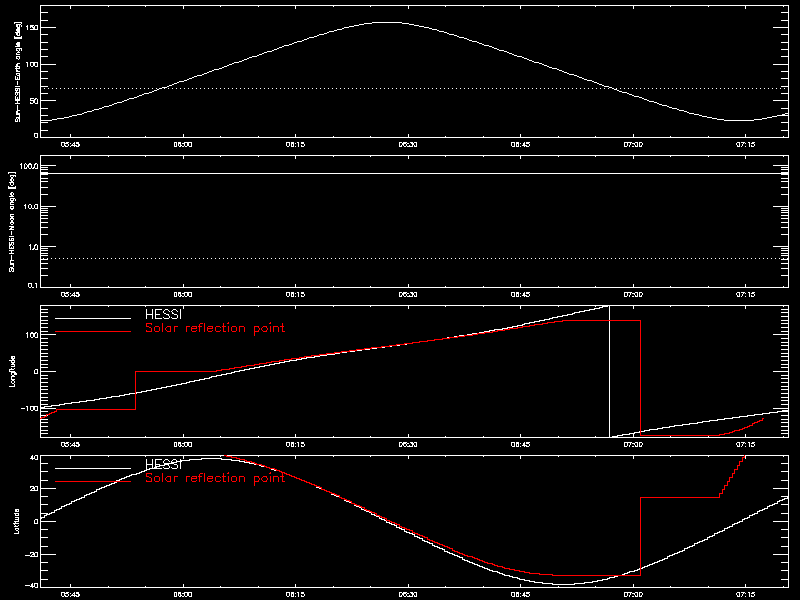
Task: Click the "0.1" tick on Sun-HESSI-Moon axis
Action: tap(32, 285)
